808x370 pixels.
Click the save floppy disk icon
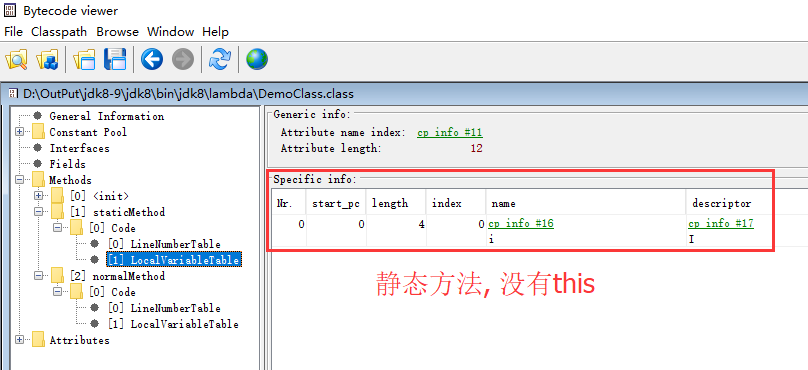[115, 60]
